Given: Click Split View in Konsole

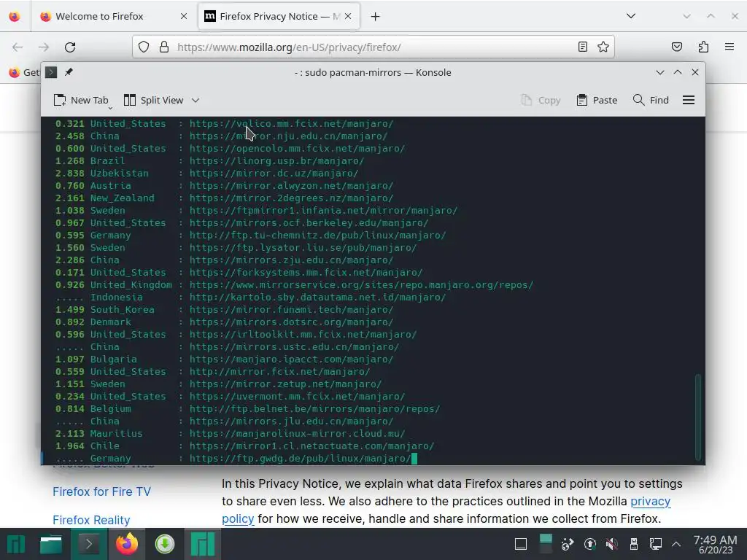Looking at the screenshot, I should tap(153, 100).
